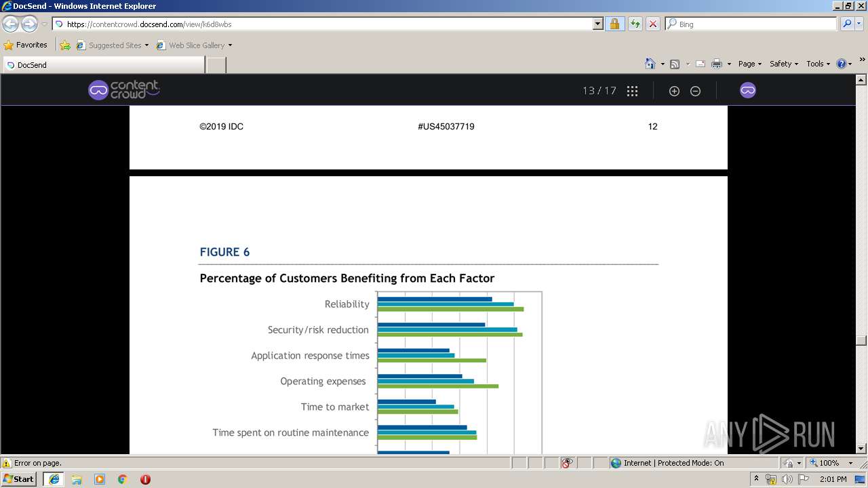Stop loading with the red X icon
868x488 pixels.
pos(653,24)
